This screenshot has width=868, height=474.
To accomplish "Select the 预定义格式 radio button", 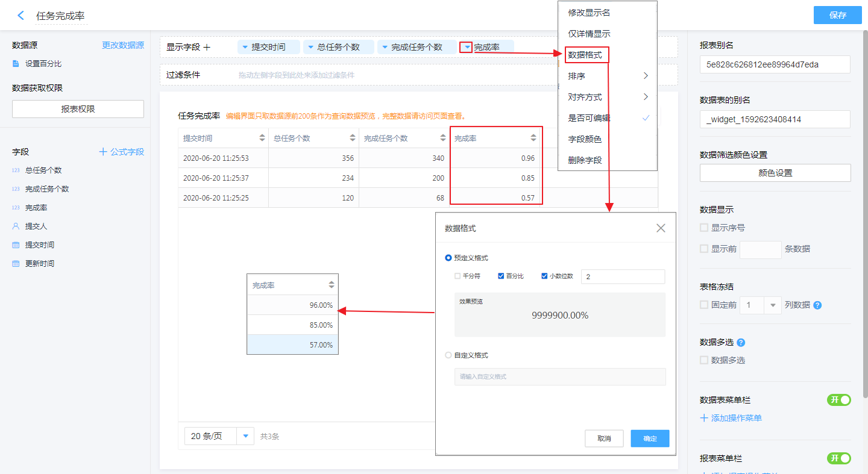I will click(x=448, y=258).
